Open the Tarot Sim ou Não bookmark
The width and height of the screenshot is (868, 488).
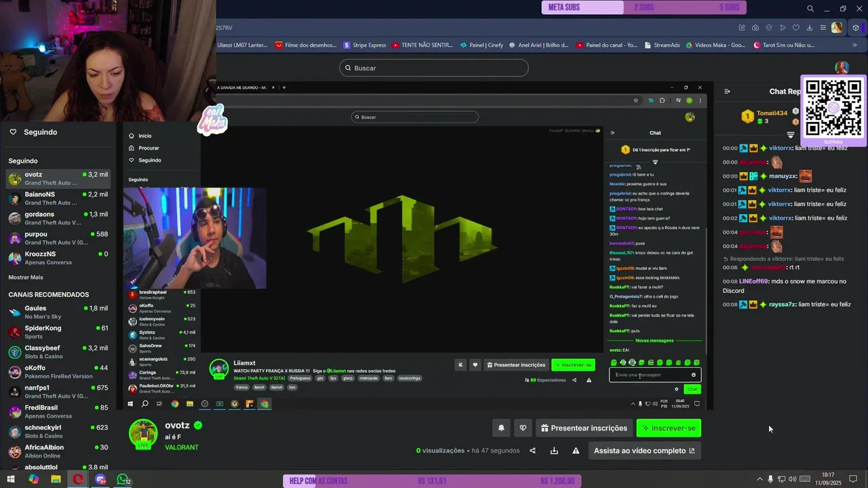784,45
